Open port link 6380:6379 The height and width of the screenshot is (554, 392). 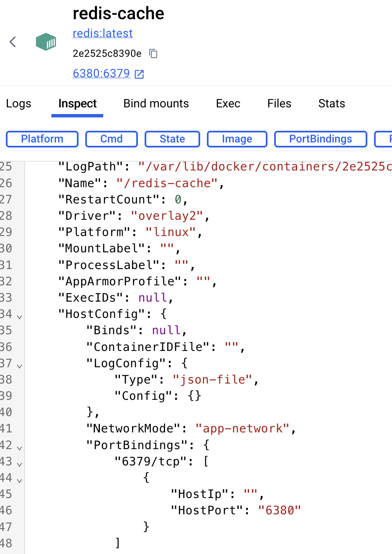(x=102, y=74)
